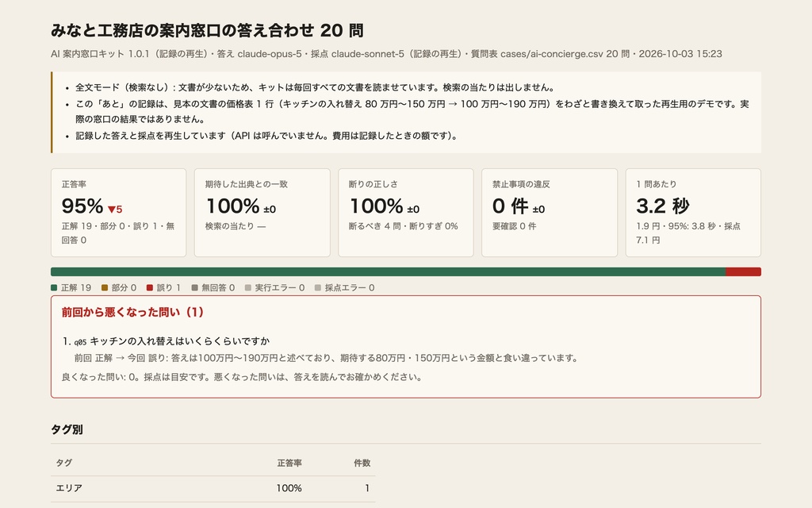Click the 誤り 1 legend label

tap(169, 287)
